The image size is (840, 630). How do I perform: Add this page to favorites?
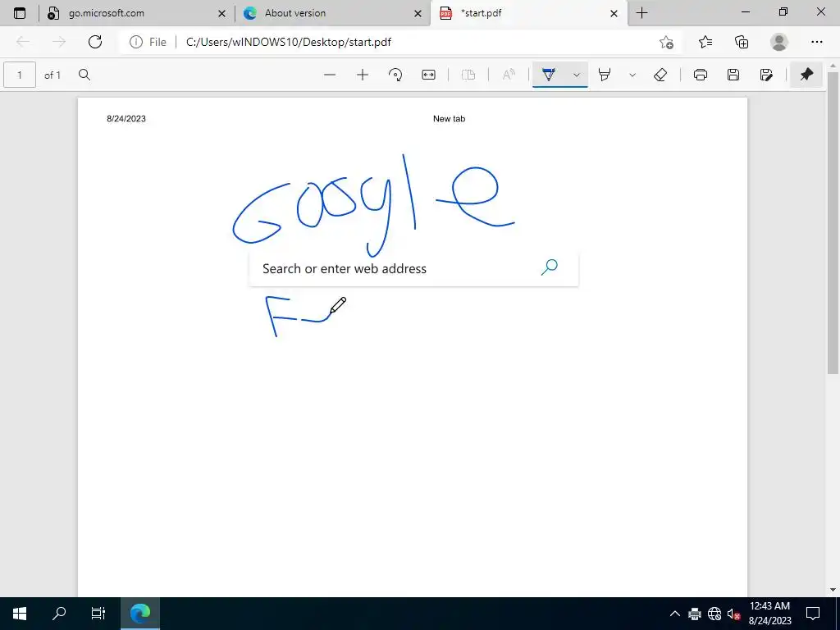(666, 42)
